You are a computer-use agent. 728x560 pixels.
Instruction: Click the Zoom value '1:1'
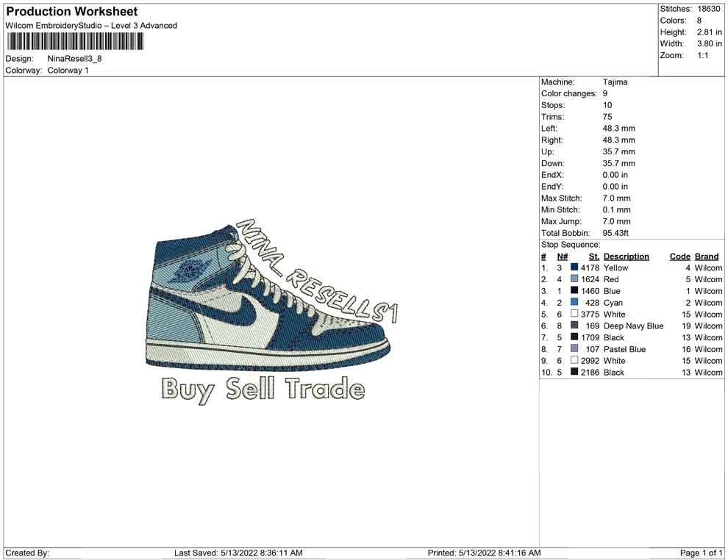point(703,55)
